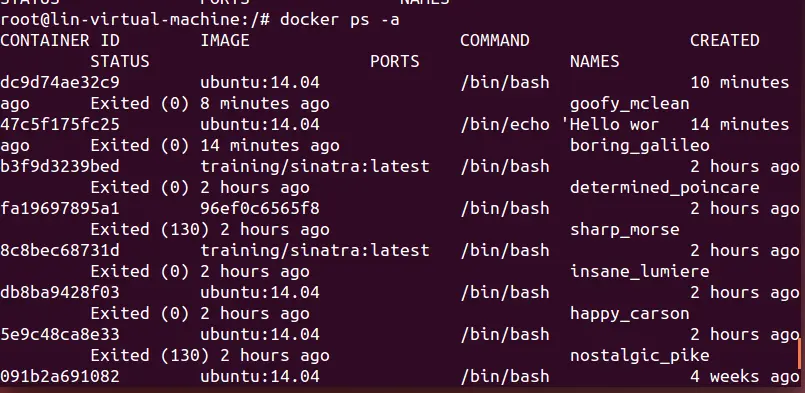805x393 pixels.
Task: Click Exited (0) 14 minutes ago status
Action: 215,146
